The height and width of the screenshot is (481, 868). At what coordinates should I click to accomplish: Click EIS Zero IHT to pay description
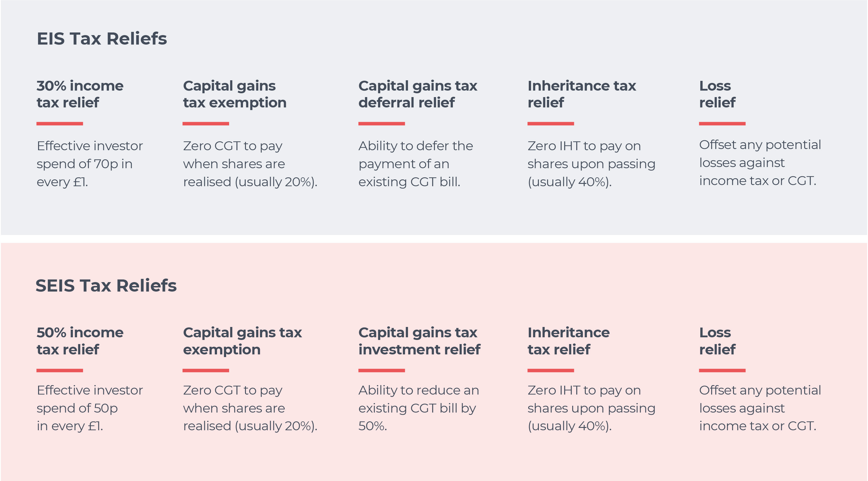pyautogui.click(x=591, y=164)
